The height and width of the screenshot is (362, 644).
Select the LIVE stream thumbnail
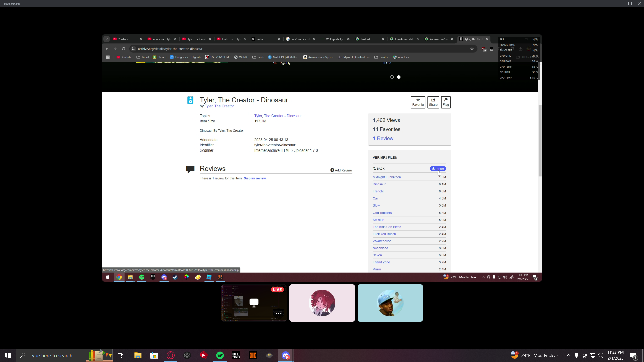pos(254,303)
